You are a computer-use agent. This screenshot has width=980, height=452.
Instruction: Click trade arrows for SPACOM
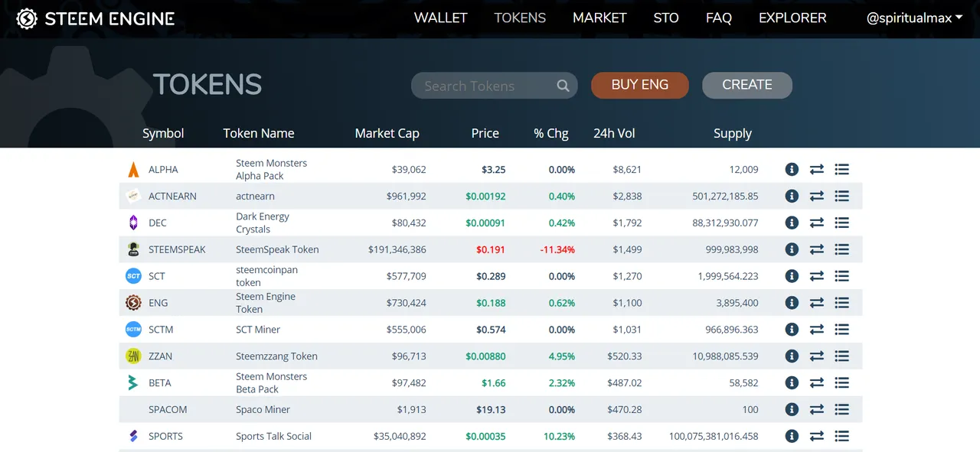817,410
